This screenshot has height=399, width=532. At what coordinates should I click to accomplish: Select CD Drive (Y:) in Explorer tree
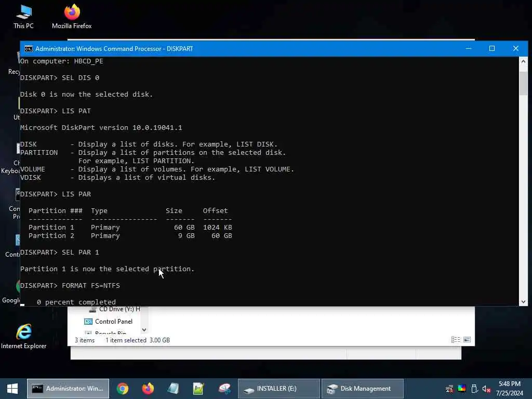[x=115, y=309]
